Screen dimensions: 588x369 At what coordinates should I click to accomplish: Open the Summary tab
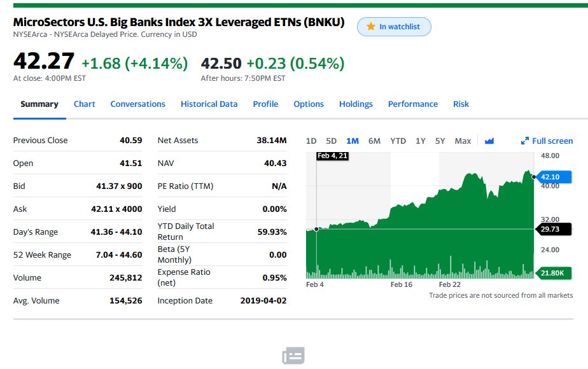tap(39, 104)
